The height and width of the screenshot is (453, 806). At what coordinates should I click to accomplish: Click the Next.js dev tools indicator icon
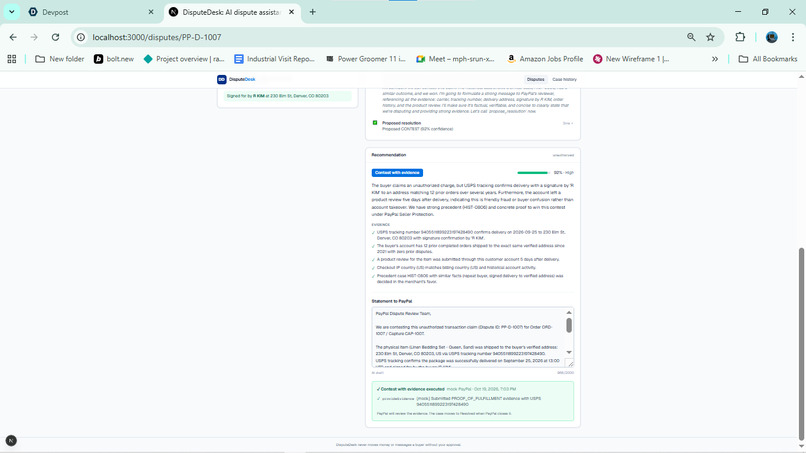tap(11, 441)
